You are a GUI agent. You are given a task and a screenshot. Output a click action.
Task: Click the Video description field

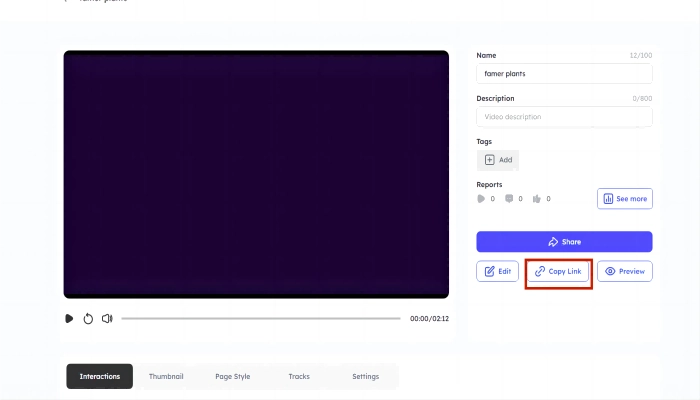click(x=564, y=117)
